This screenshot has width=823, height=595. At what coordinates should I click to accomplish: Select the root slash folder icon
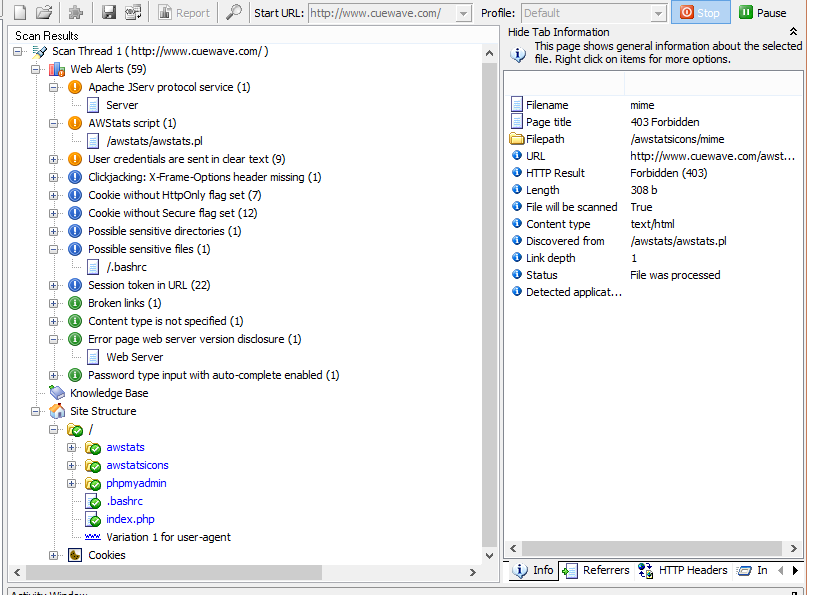tap(75, 430)
